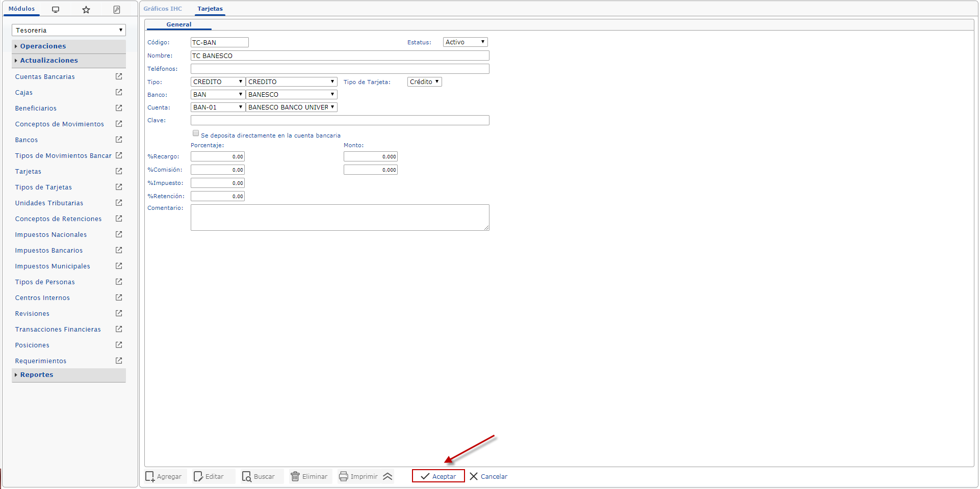Click the Cancelar button
Viewport: 980px width, 489px height.
pyautogui.click(x=488, y=476)
